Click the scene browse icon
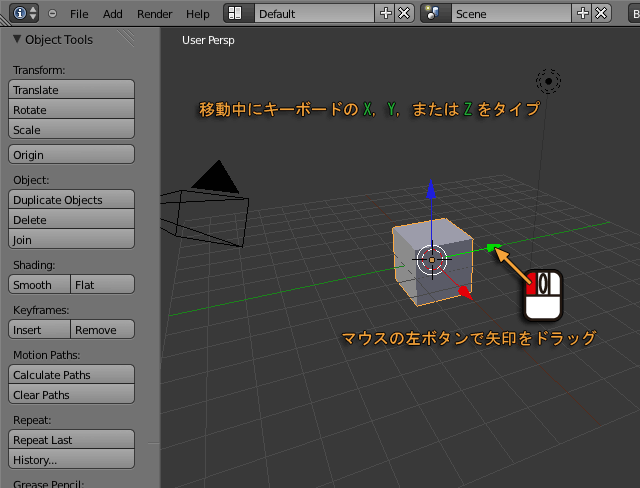The image size is (640, 488). click(433, 14)
